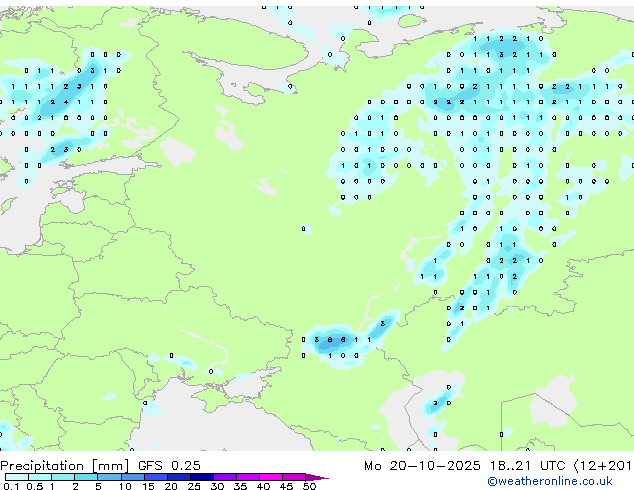
Task: Click the above-50 mm arrow tip of legend
Action: click(317, 477)
